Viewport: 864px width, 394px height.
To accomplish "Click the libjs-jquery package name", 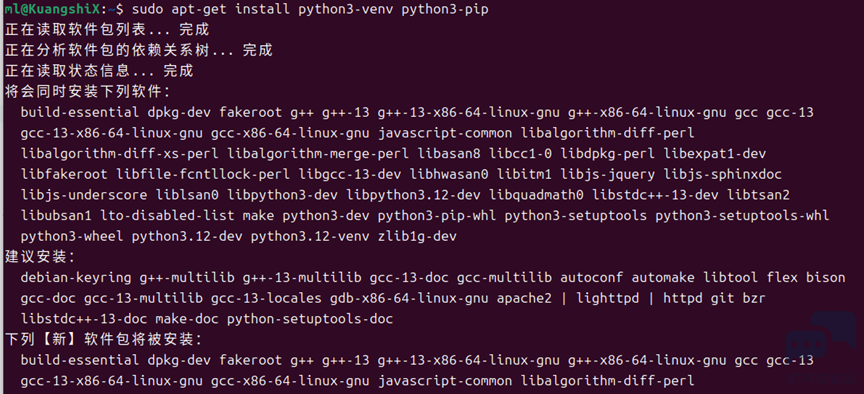I will (x=608, y=175).
